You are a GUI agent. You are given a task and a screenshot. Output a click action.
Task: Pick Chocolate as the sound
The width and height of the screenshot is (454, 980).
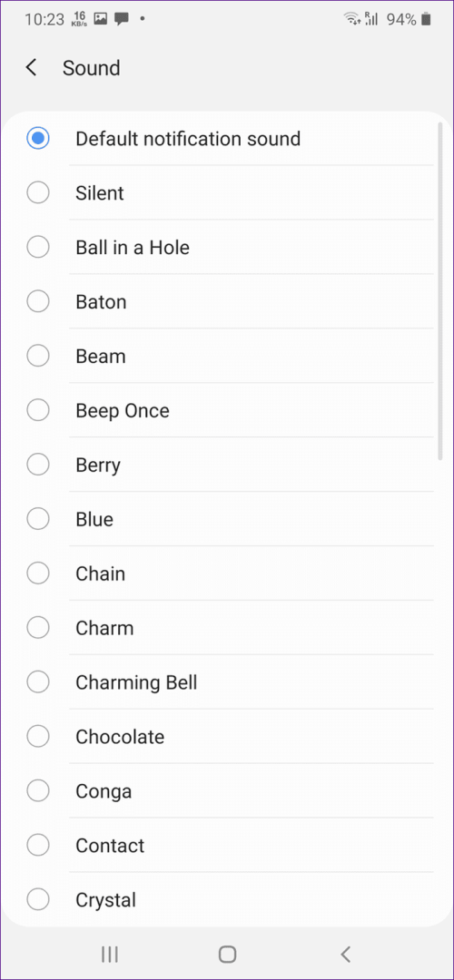[x=38, y=736]
